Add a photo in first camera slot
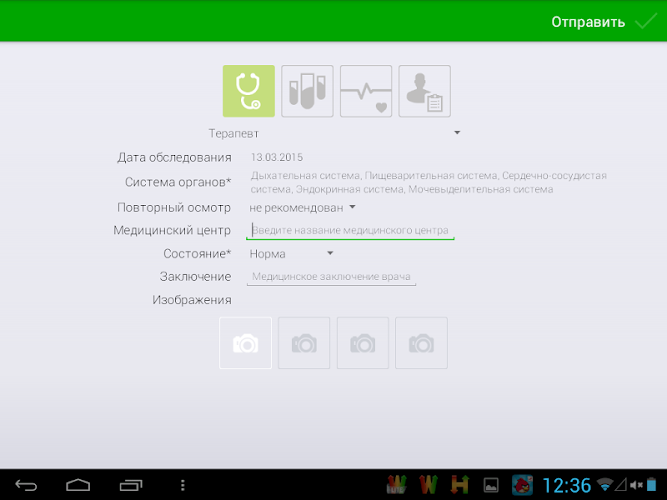Image resolution: width=667 pixels, height=500 pixels. coord(245,343)
